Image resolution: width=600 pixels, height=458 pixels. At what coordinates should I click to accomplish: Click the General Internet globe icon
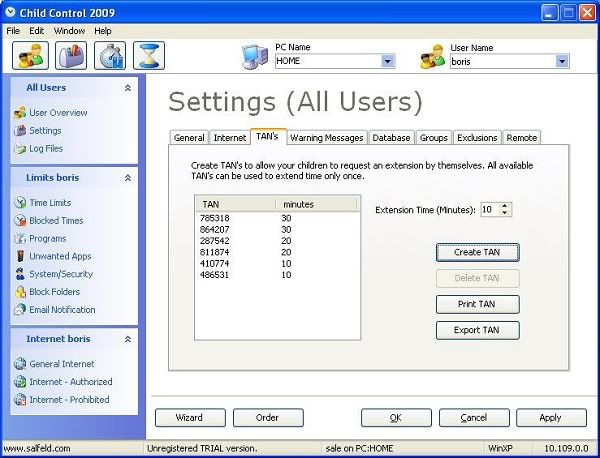20,364
